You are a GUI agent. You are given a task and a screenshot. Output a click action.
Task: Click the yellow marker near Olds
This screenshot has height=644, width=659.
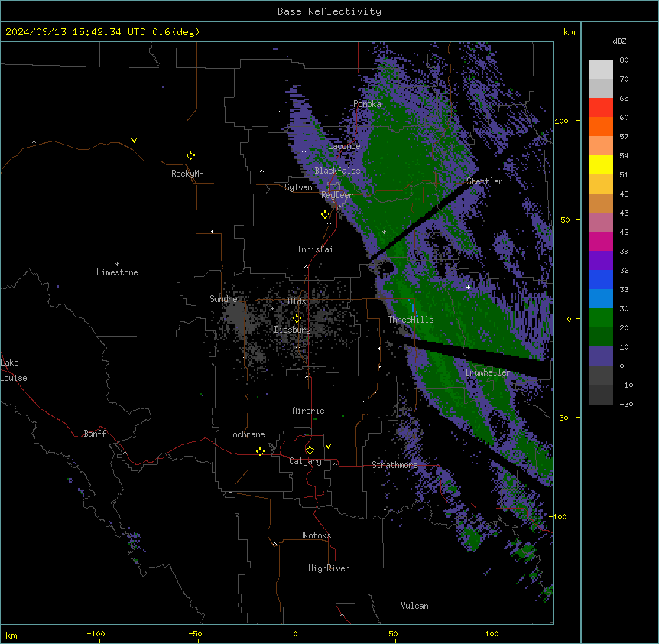pyautogui.click(x=297, y=318)
